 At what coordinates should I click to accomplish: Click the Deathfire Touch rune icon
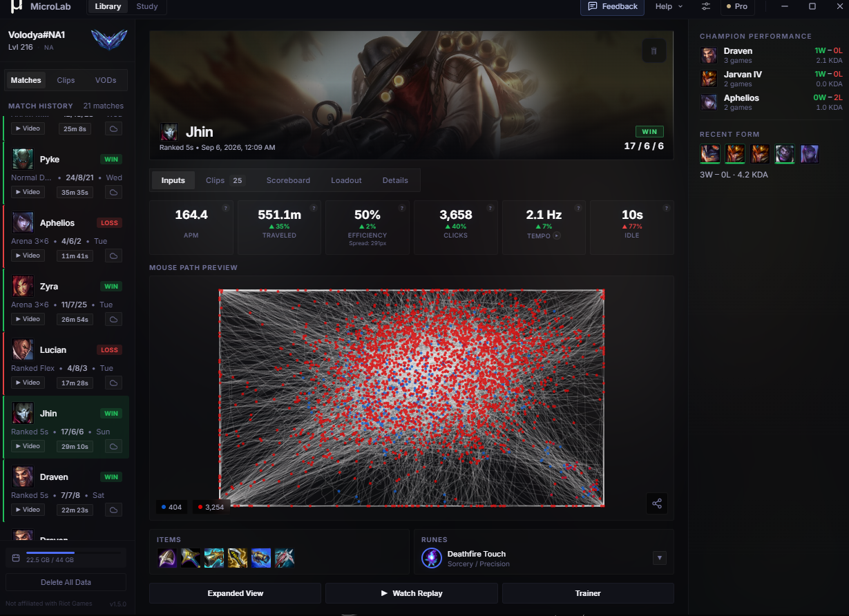(432, 558)
